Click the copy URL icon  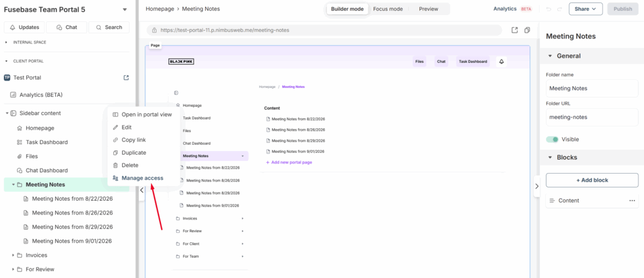pos(527,30)
